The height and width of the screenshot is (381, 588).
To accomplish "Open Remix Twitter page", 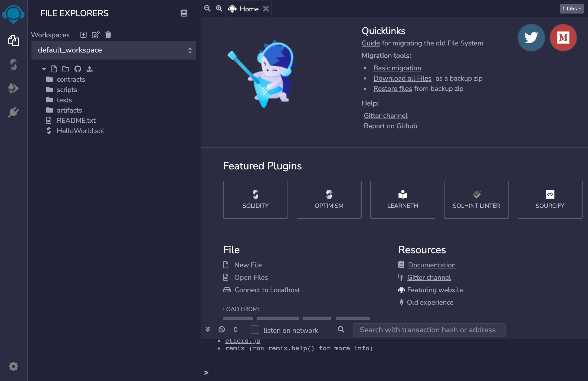I will tap(531, 38).
